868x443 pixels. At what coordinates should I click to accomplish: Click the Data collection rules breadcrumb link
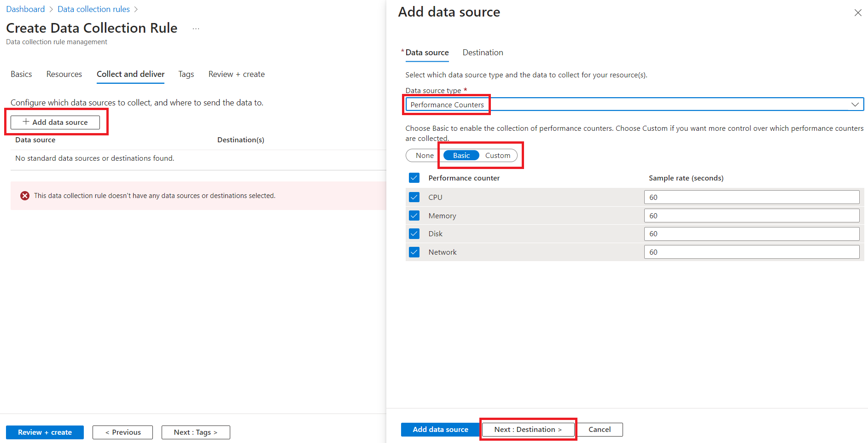[x=93, y=9]
